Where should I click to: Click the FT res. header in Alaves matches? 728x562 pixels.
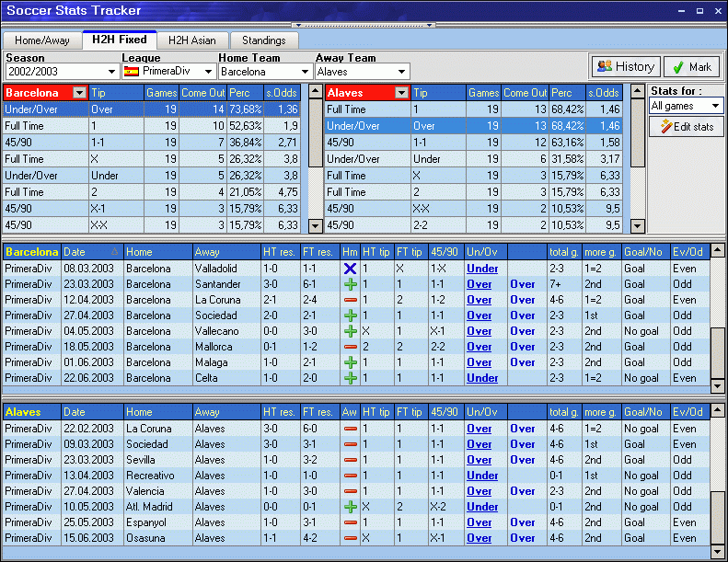[320, 412]
